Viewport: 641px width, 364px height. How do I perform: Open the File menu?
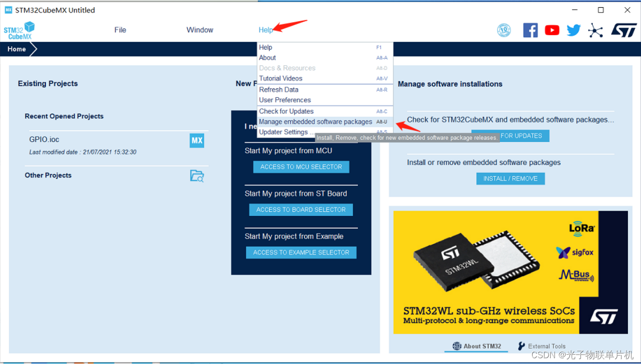[x=120, y=30]
